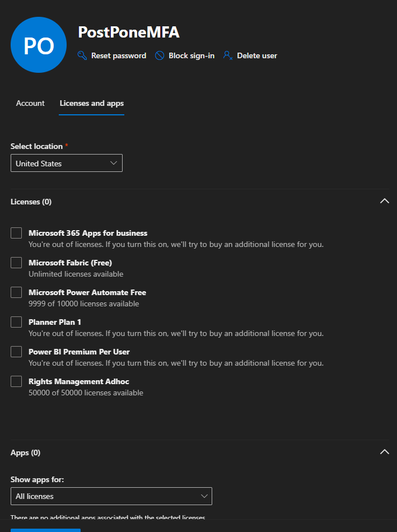Click out-of-licenses note under Microsoft 365 Apps

176,244
